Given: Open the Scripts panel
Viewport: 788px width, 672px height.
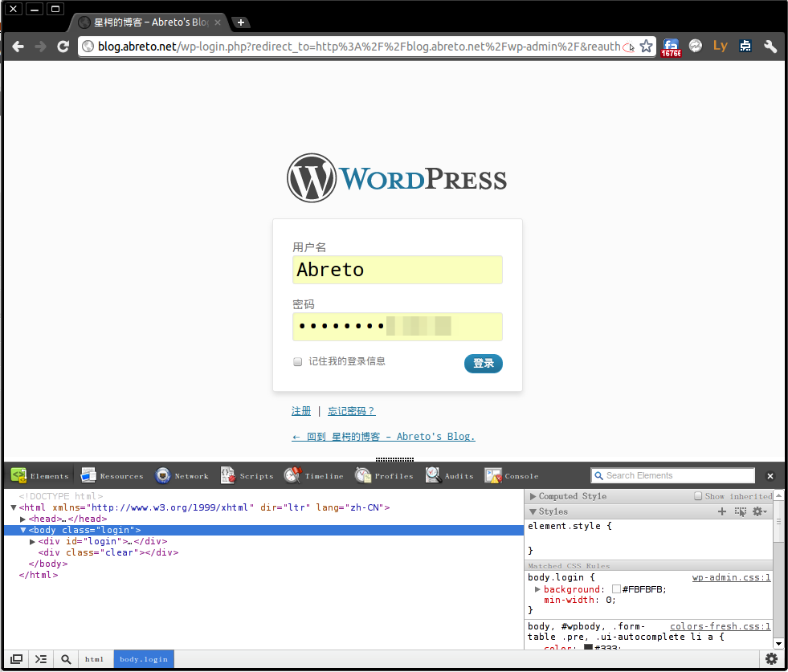Looking at the screenshot, I should click(x=247, y=475).
